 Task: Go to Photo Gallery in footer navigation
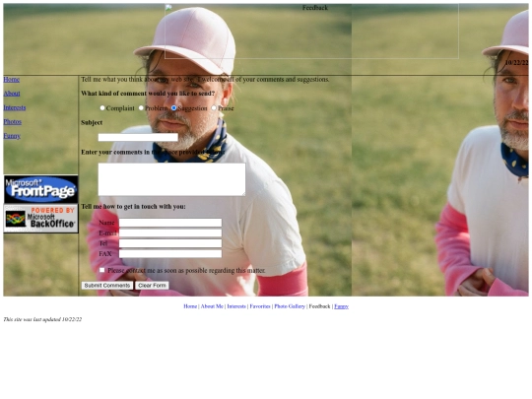[x=290, y=306]
